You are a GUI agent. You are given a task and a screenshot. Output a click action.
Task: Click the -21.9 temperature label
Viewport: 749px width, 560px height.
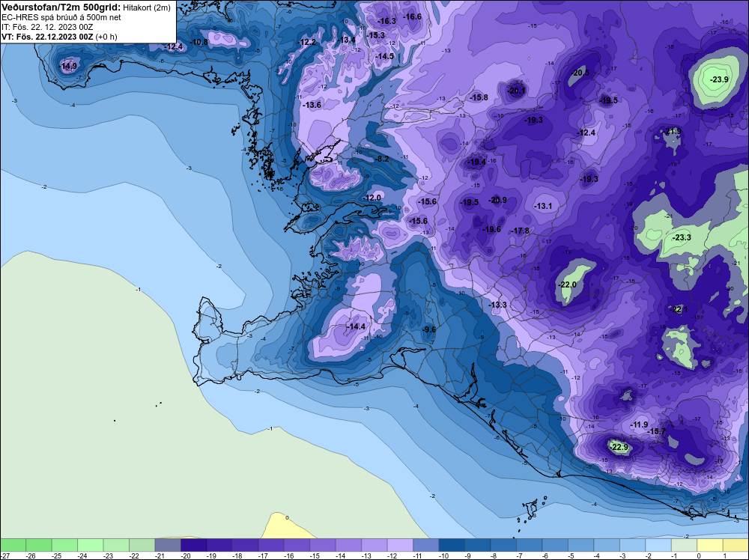point(673,131)
